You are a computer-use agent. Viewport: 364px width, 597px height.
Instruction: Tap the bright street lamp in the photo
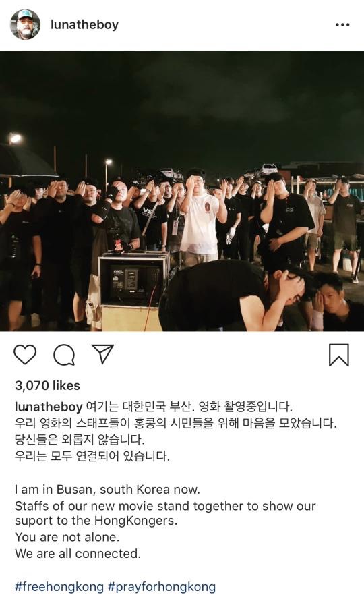coord(16,138)
